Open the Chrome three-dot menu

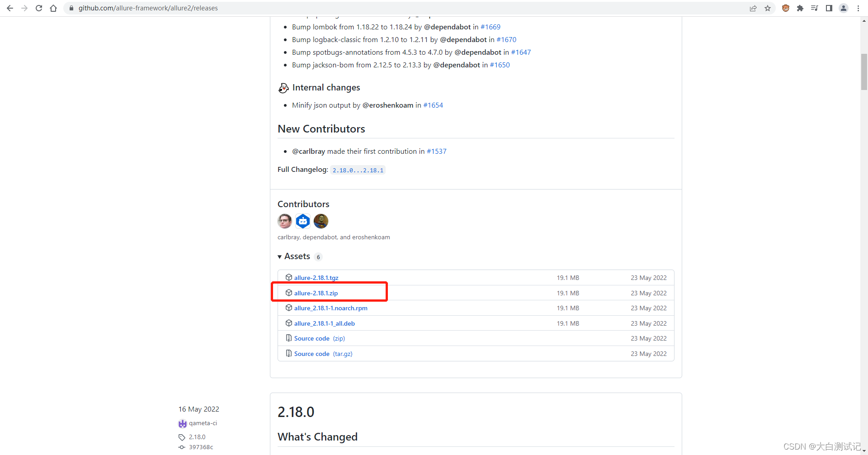pyautogui.click(x=858, y=8)
